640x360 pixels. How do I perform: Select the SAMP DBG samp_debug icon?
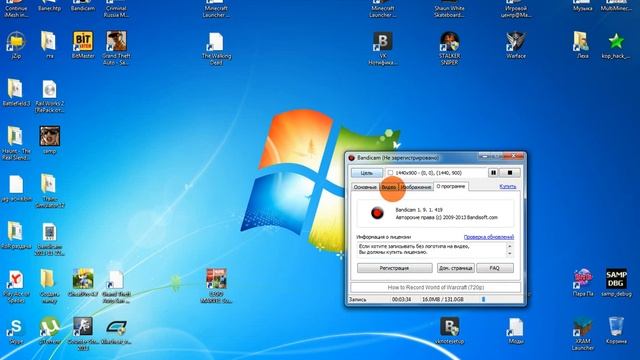point(616,282)
